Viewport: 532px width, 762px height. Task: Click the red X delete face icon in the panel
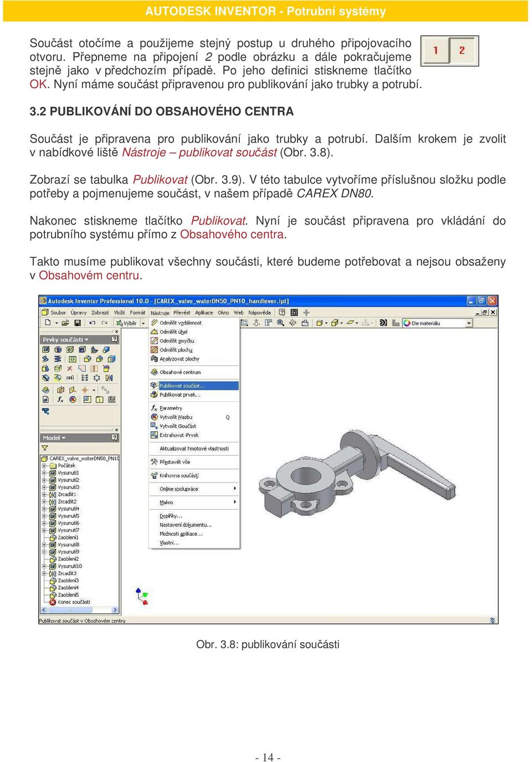point(70,368)
